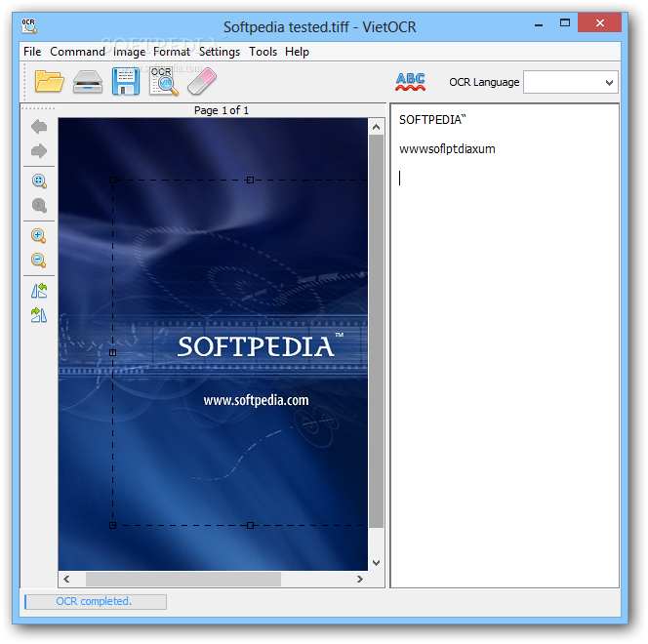Click the selection box bottom-center handle
This screenshot has height=644, width=648.
coord(250,525)
